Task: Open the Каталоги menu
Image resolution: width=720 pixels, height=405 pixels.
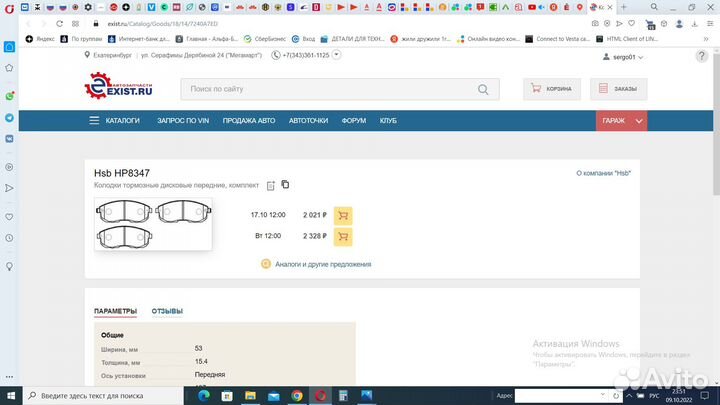Action: (115, 120)
